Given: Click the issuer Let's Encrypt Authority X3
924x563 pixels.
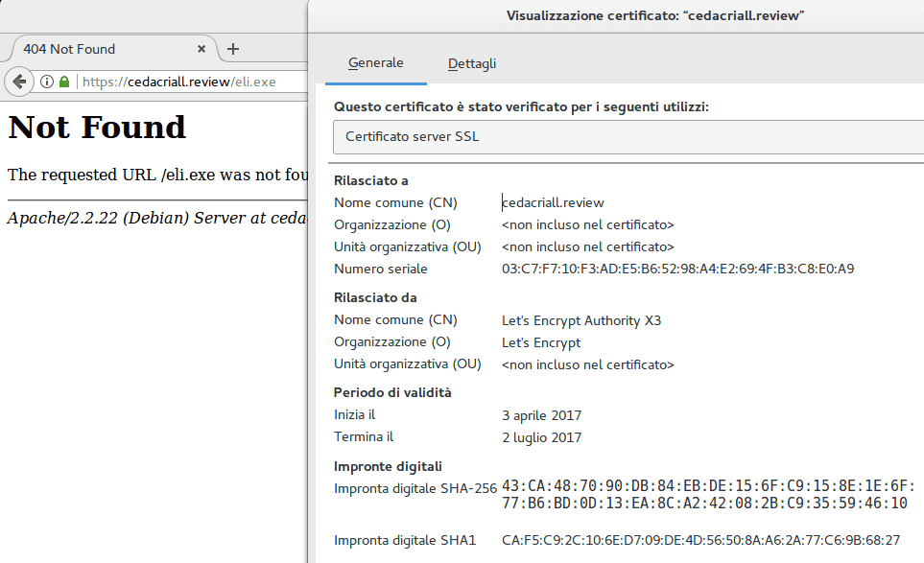Looking at the screenshot, I should pos(581,320).
